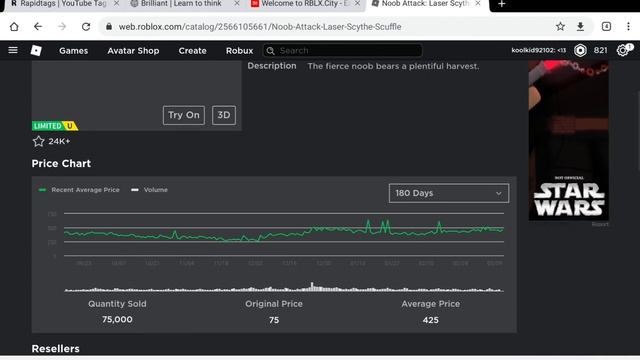
Task: Bookmark this page with star icon
Action: pos(560,27)
